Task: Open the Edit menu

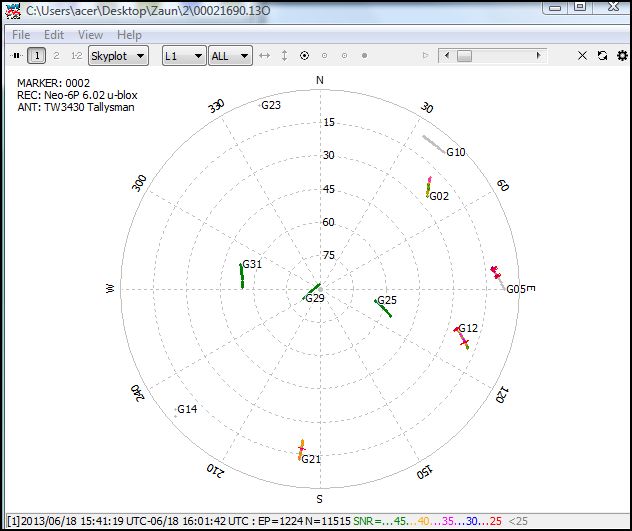Action: click(x=54, y=35)
